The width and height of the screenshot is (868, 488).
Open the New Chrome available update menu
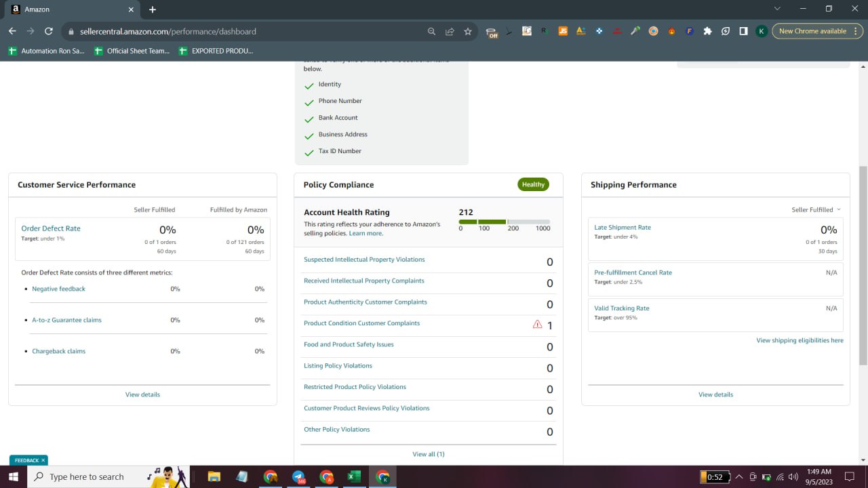pyautogui.click(x=817, y=31)
